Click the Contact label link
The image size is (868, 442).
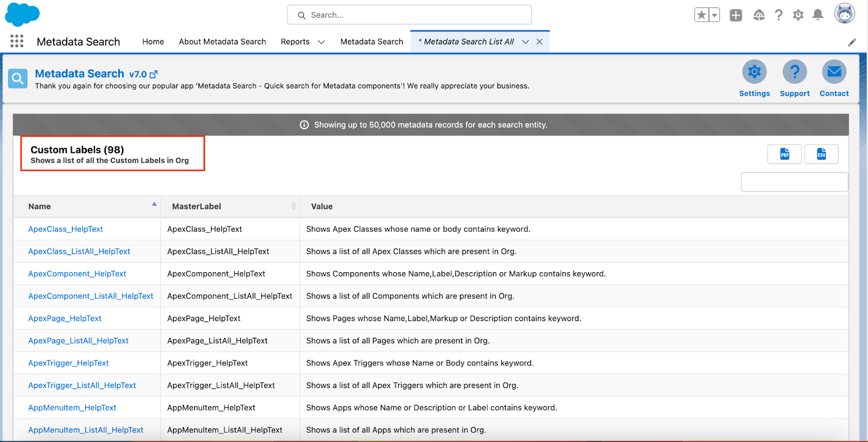point(834,93)
